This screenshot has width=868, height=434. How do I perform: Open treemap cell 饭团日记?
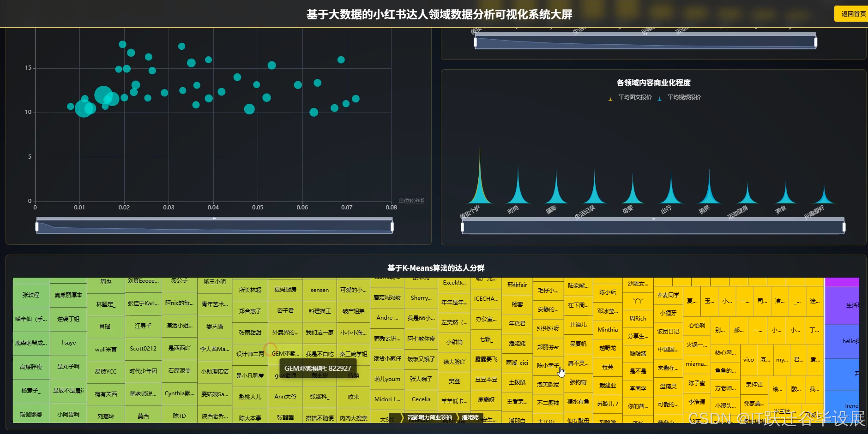click(668, 332)
